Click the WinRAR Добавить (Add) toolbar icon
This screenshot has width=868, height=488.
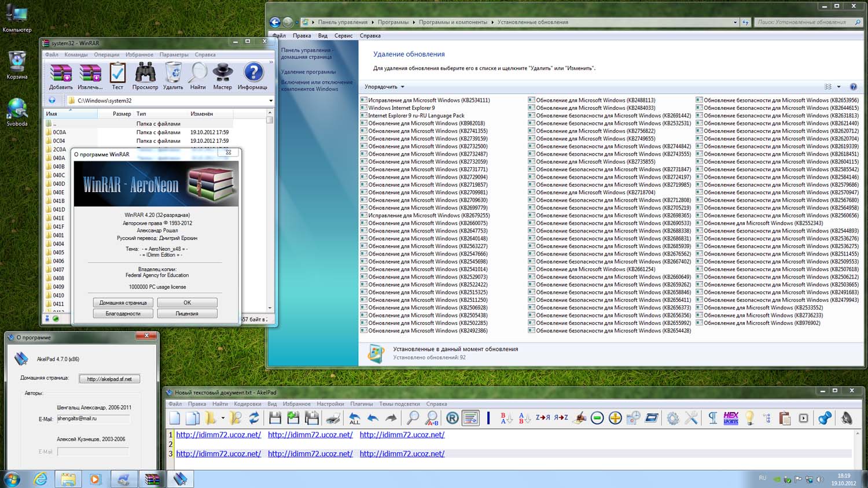tap(61, 76)
